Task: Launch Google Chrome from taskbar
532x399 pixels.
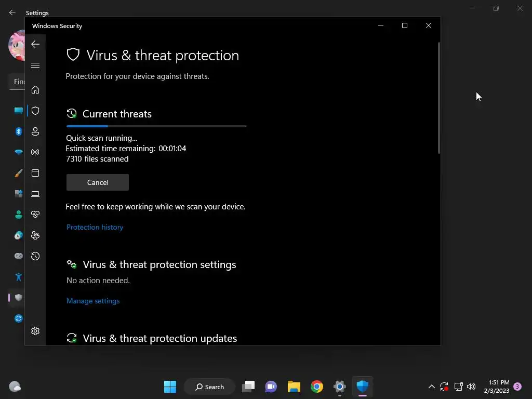Action: pyautogui.click(x=317, y=387)
